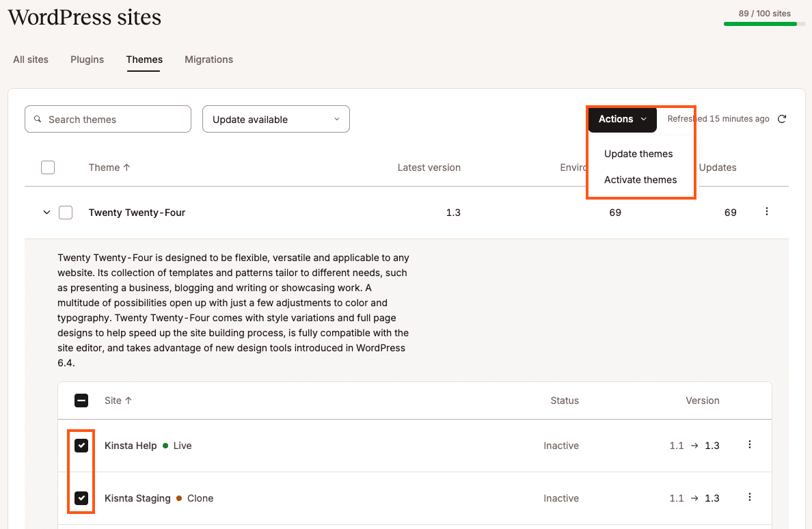Switch to the Plugins tab
Image resolution: width=812 pixels, height=529 pixels.
pyautogui.click(x=87, y=59)
